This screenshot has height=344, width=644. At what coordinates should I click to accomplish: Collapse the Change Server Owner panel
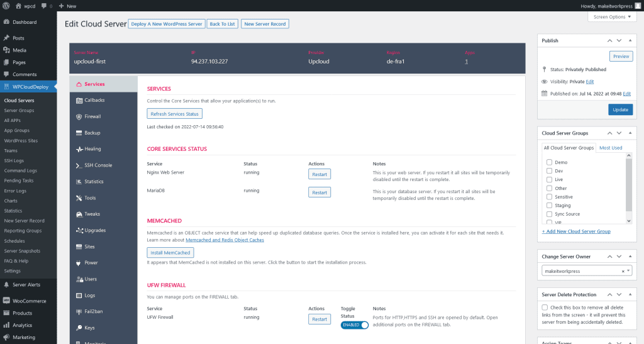point(630,257)
